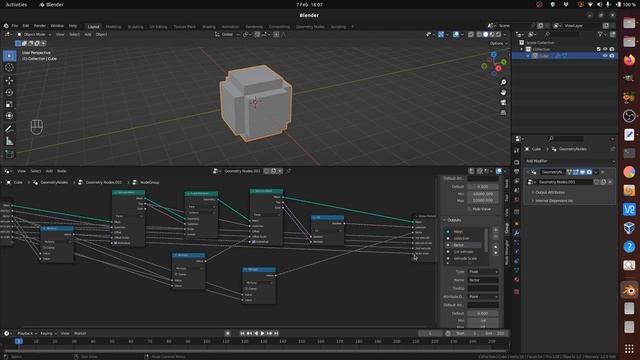Activate the Select Box tool
This screenshot has width=640, height=360.
point(9,56)
